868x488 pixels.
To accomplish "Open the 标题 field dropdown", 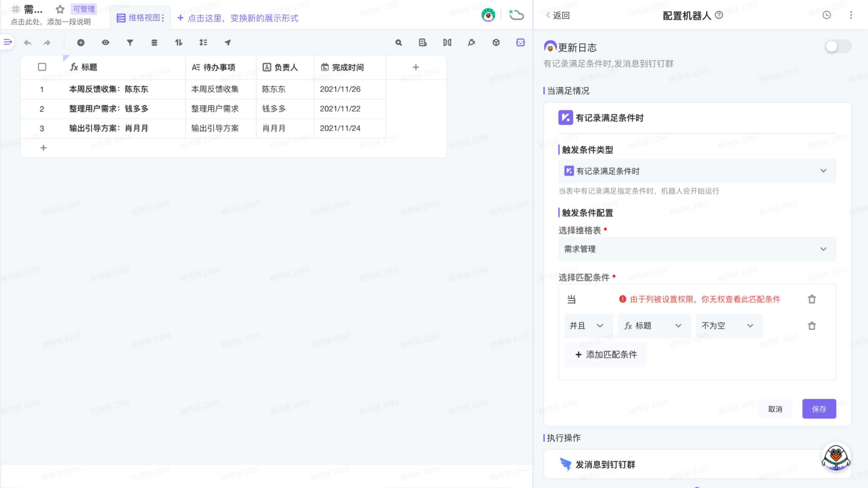I will point(654,326).
